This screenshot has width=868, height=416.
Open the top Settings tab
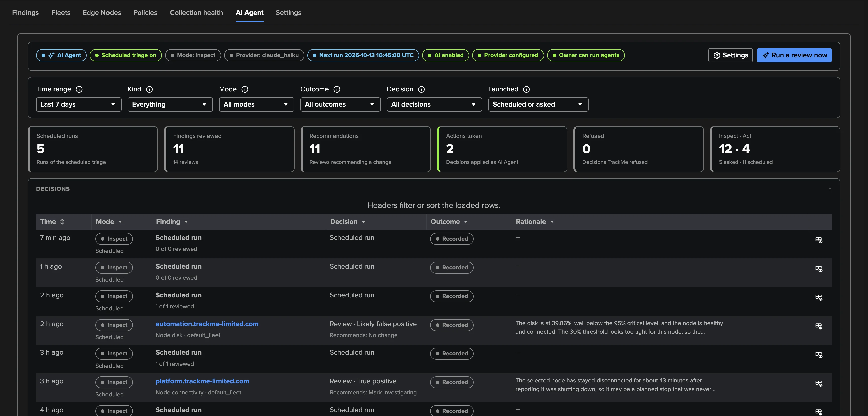[288, 13]
